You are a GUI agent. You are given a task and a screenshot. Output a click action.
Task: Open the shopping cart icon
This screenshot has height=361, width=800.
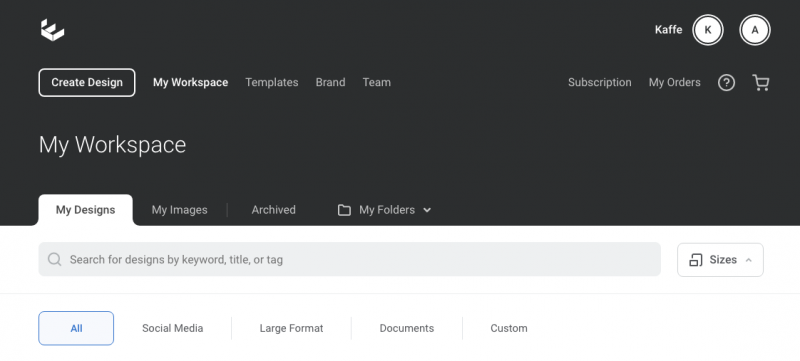[761, 83]
